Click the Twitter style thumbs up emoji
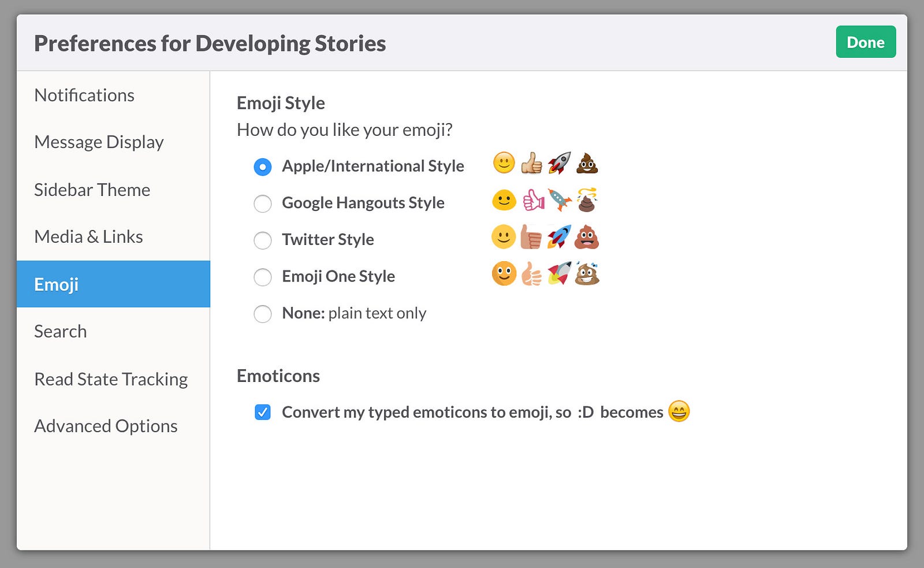Viewport: 924px width, 568px height. [x=531, y=237]
